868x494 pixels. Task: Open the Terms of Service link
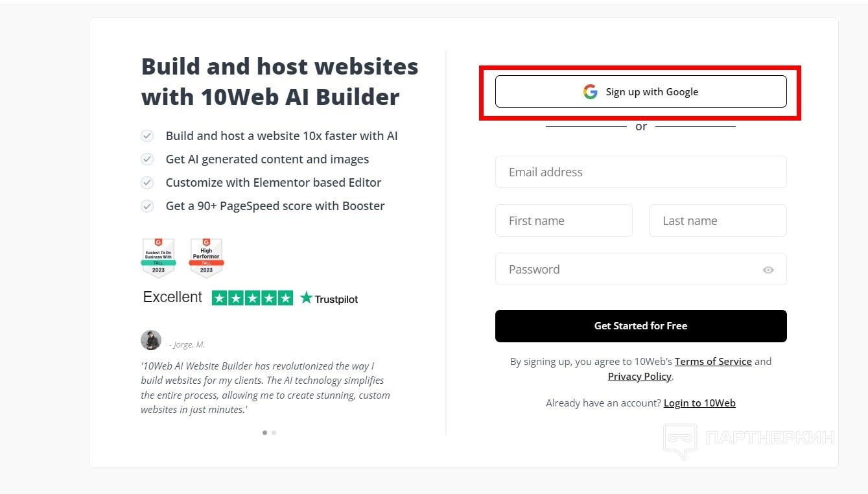pyautogui.click(x=713, y=362)
